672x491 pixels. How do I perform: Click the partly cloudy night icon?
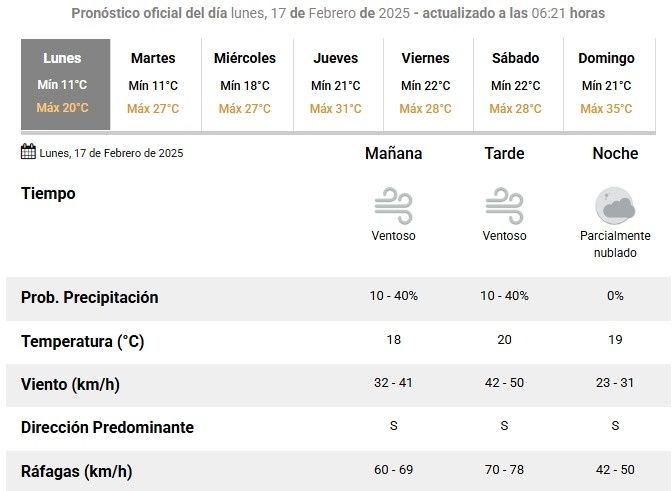point(615,206)
